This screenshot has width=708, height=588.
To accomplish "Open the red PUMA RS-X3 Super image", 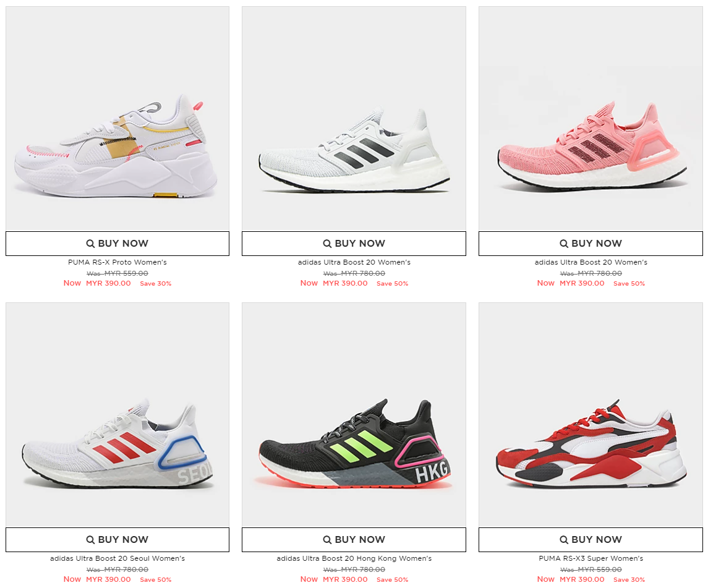I will point(591,415).
